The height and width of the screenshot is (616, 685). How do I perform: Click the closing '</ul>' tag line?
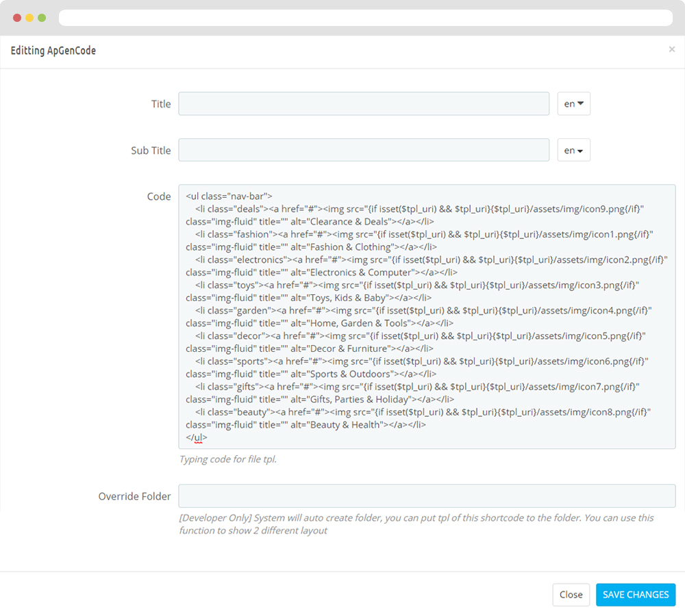197,437
